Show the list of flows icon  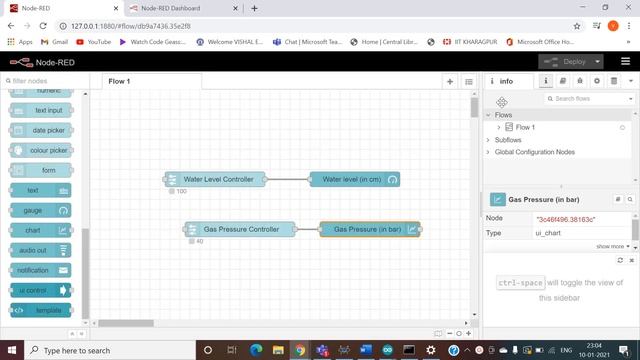pyautogui.click(x=469, y=82)
